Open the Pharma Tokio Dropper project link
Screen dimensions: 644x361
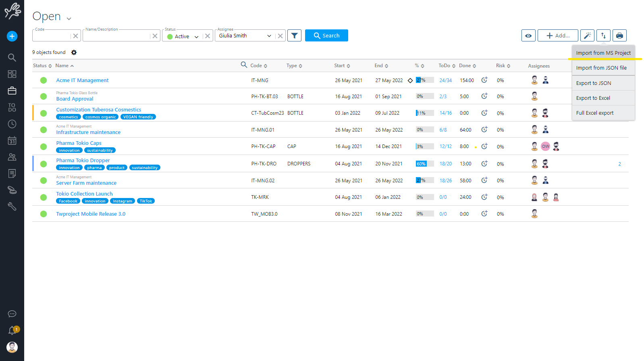pyautogui.click(x=83, y=160)
